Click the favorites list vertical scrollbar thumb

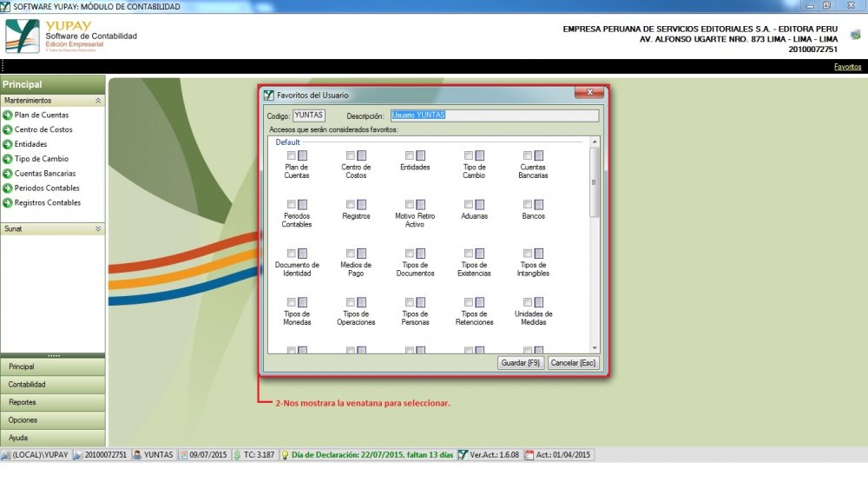[595, 182]
